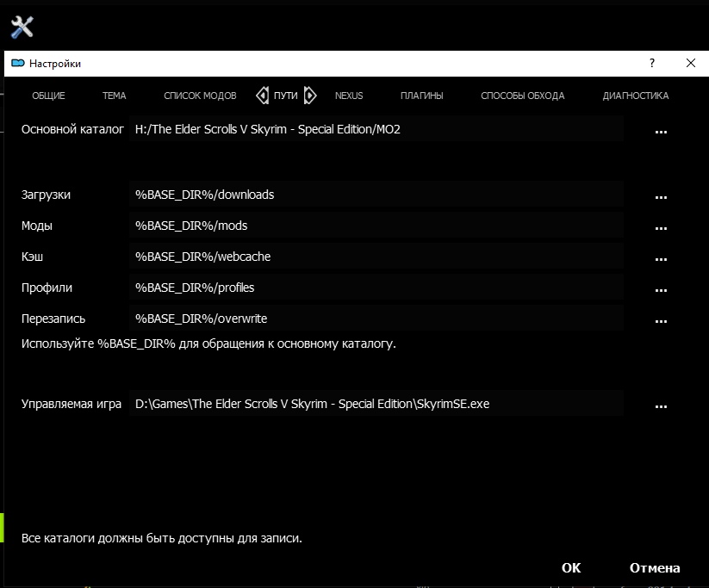This screenshot has height=588, width=709.
Task: Browse for Перезапись overwrite folder
Action: tap(661, 319)
